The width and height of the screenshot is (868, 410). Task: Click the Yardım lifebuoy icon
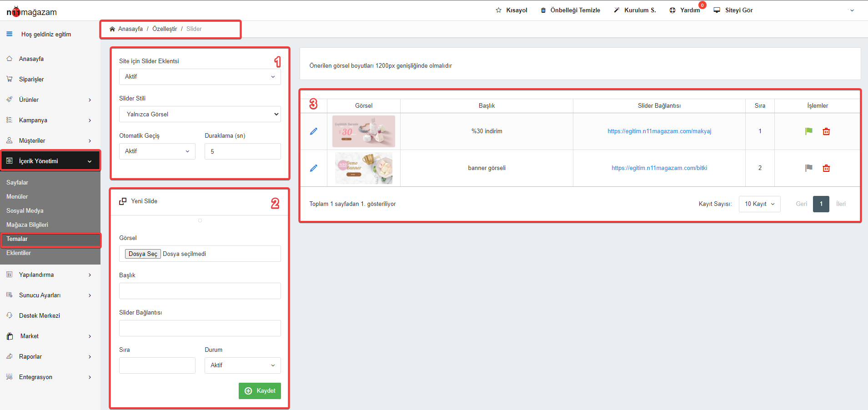pyautogui.click(x=672, y=10)
